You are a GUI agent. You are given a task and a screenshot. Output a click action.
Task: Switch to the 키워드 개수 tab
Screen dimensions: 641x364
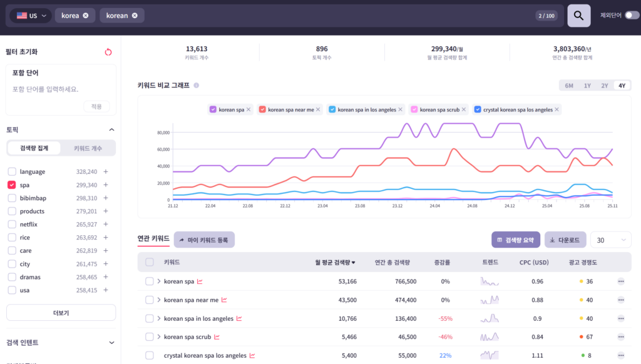click(x=88, y=148)
